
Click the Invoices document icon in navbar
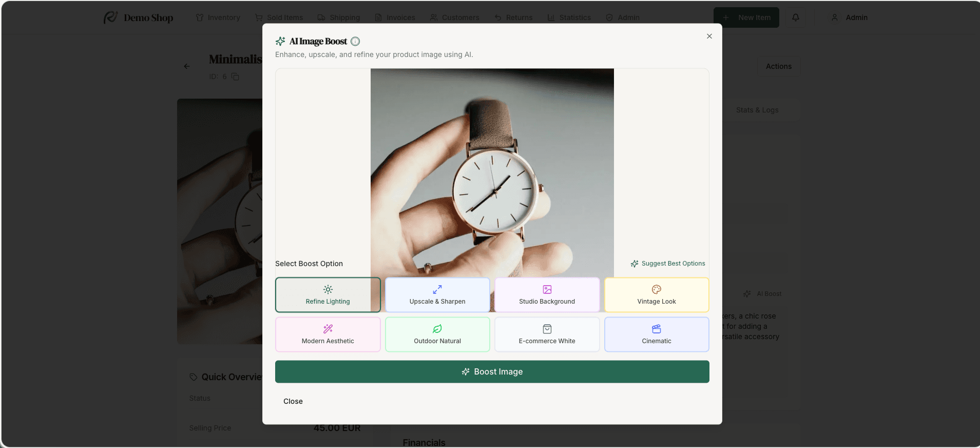[x=378, y=17]
